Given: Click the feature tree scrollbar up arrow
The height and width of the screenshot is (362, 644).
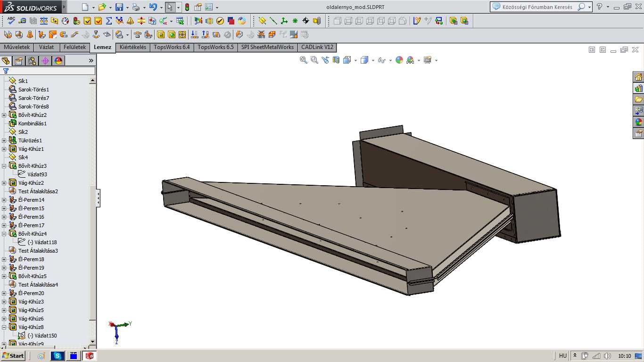Looking at the screenshot, I should coord(92,81).
